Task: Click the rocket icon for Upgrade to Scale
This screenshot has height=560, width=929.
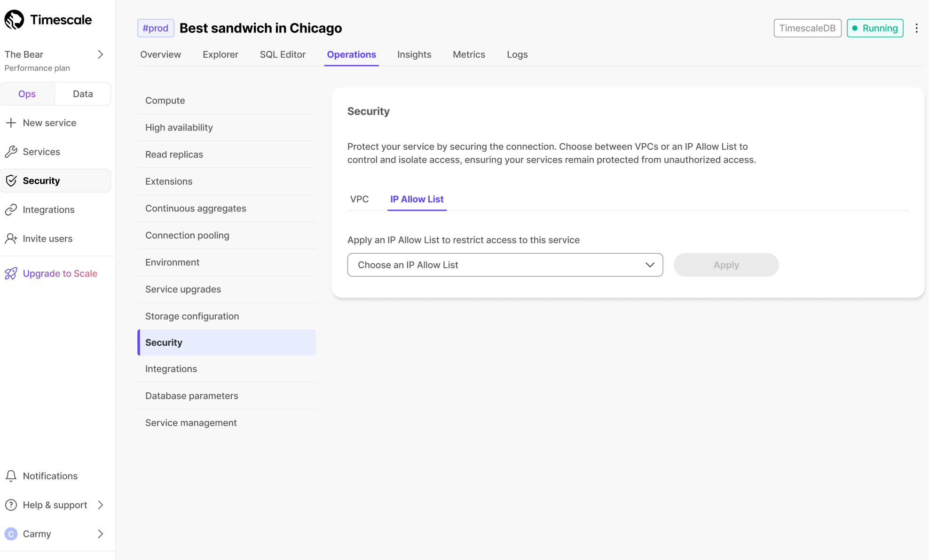Action: [11, 273]
